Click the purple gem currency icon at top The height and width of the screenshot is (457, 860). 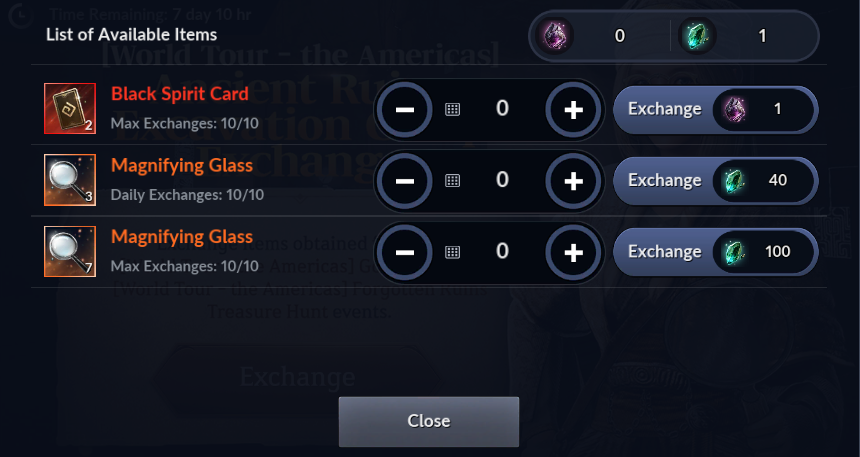555,36
